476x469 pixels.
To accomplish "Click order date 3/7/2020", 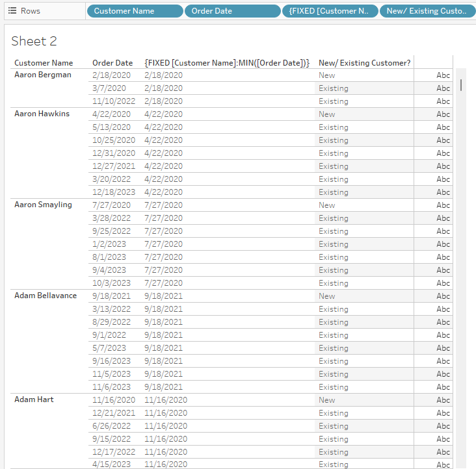I will tap(109, 88).
